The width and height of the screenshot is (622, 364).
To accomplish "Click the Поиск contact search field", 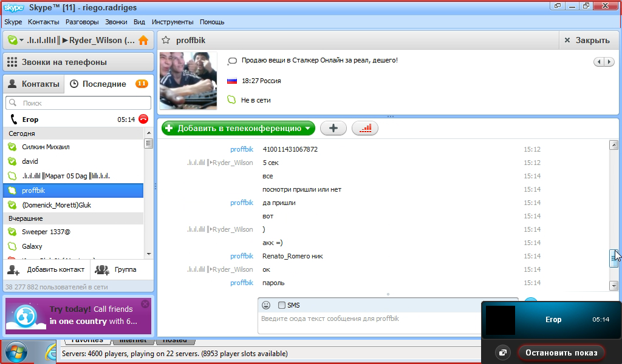I will point(78,103).
